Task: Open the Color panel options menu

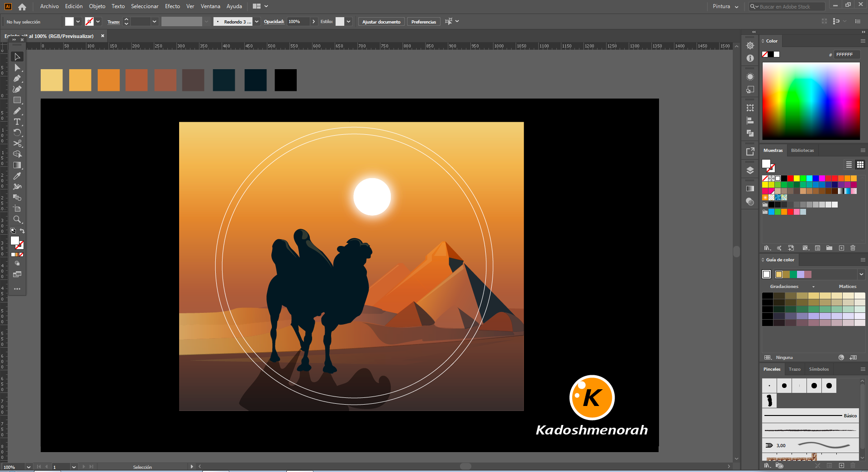Action: click(863, 41)
